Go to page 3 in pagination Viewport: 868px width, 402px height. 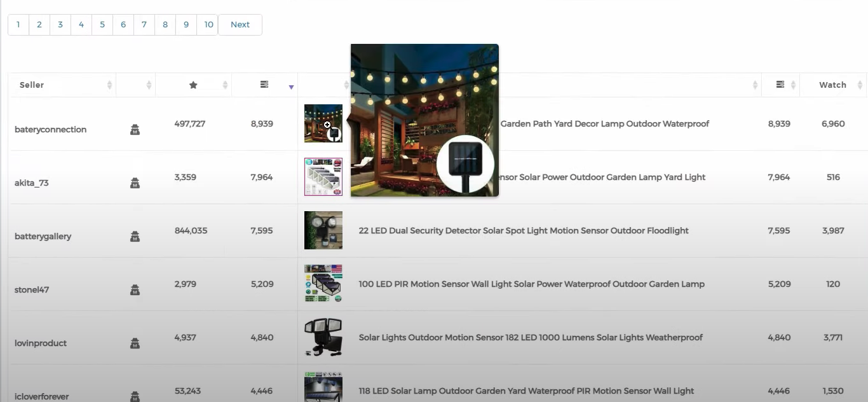point(60,25)
